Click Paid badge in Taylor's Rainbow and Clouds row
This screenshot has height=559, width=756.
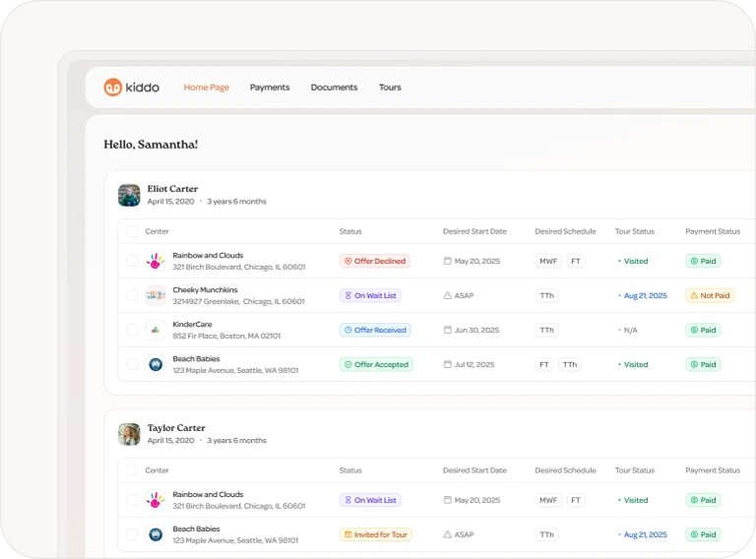point(703,500)
